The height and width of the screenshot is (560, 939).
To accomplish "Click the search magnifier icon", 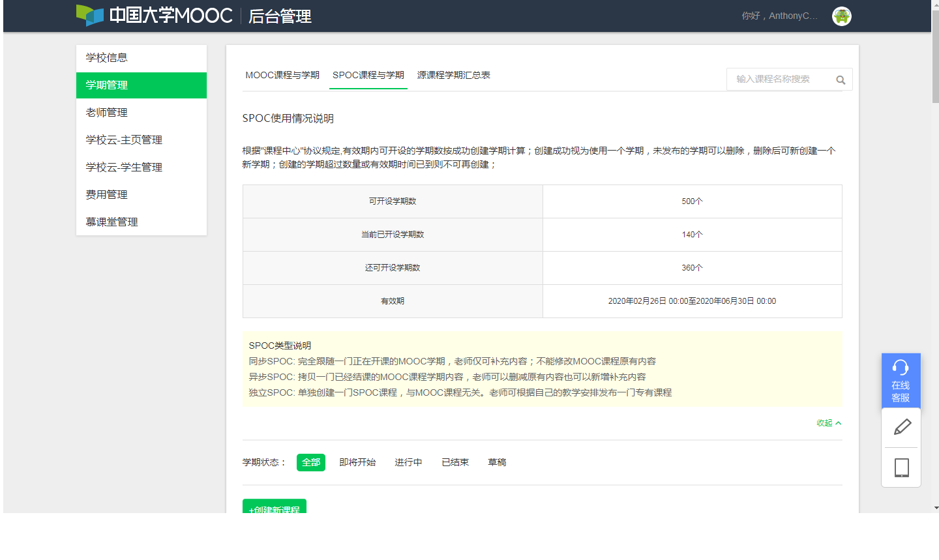I will click(x=841, y=80).
